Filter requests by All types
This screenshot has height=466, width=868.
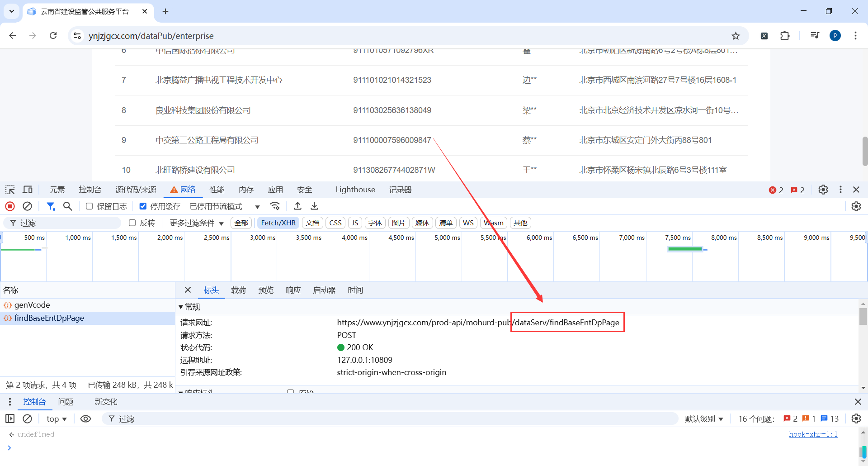241,223
